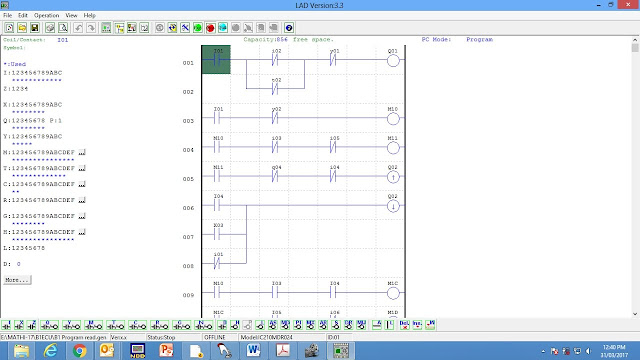This screenshot has width=640, height=360.
Task: Click the open folder toolbar icon
Action: pyautogui.click(x=22, y=28)
